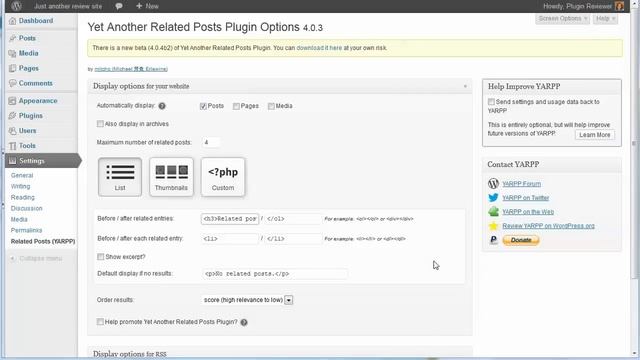Viewport: 640px width, 360px height.
Task: Check the Pages checkbox
Action: (x=236, y=106)
